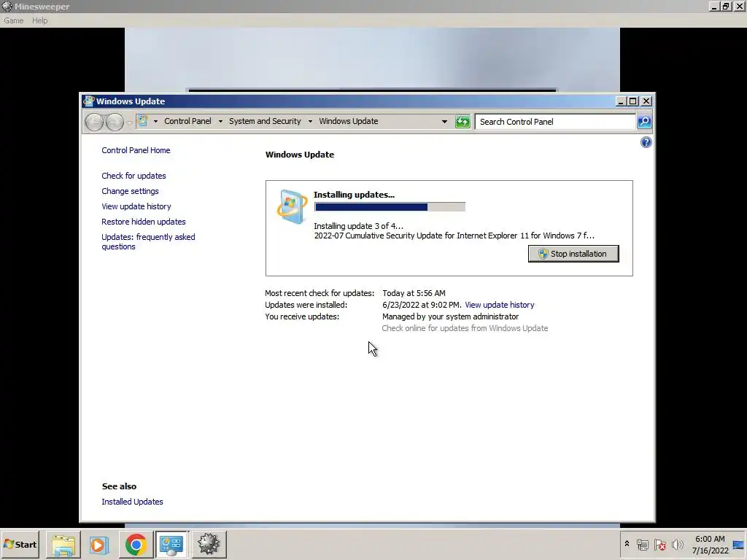The height and width of the screenshot is (560, 747).
Task: Click the 'Installing update 3 of 4...' text
Action: tap(358, 226)
